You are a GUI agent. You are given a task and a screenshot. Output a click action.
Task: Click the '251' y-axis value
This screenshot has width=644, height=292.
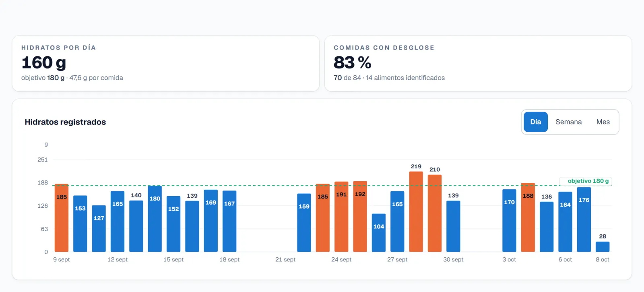tap(43, 160)
